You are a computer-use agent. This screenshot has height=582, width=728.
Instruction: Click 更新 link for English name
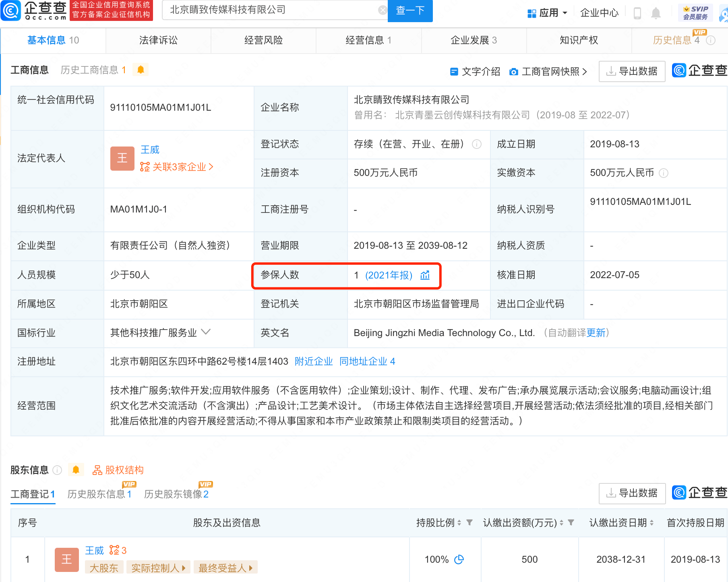click(596, 333)
